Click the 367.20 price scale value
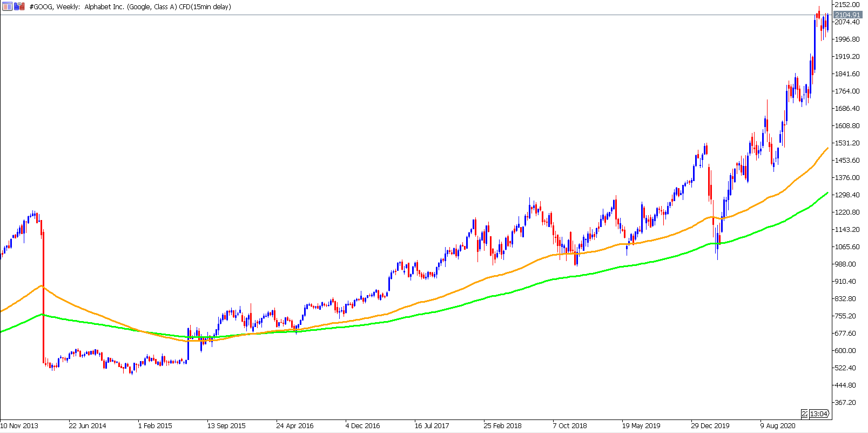This screenshot has height=433, width=868. 845,402
